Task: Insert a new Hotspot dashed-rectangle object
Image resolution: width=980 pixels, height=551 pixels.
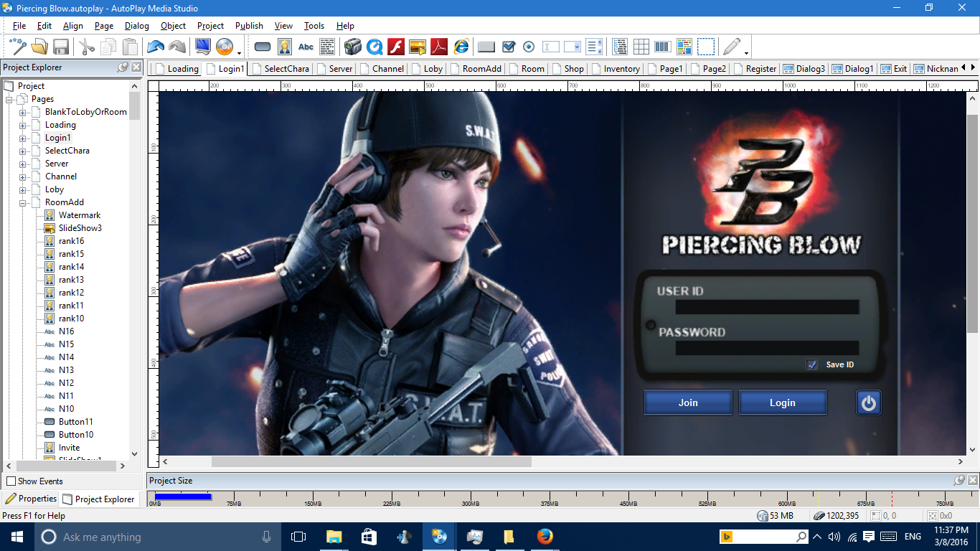Action: (706, 47)
